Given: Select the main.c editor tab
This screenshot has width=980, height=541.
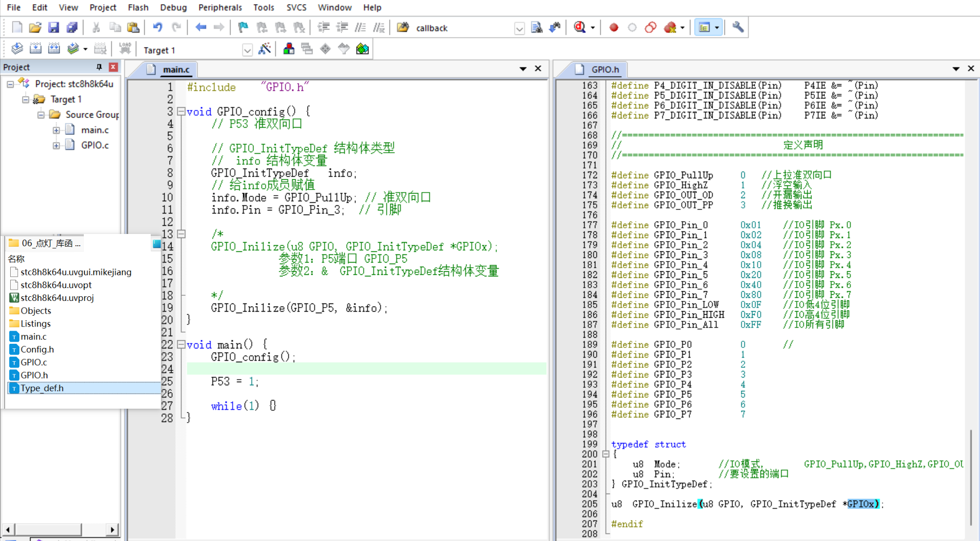Looking at the screenshot, I should click(x=169, y=69).
